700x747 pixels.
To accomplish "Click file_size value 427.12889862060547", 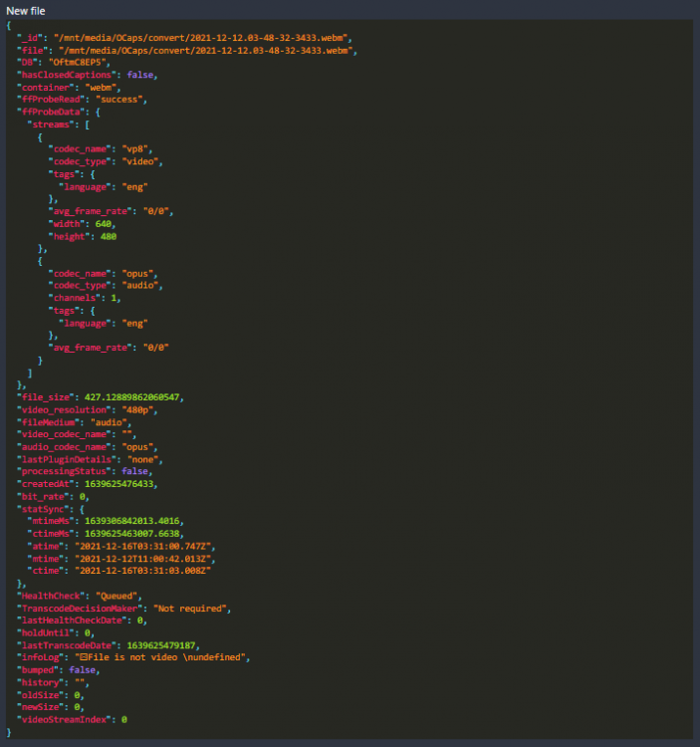I will tap(131, 396).
